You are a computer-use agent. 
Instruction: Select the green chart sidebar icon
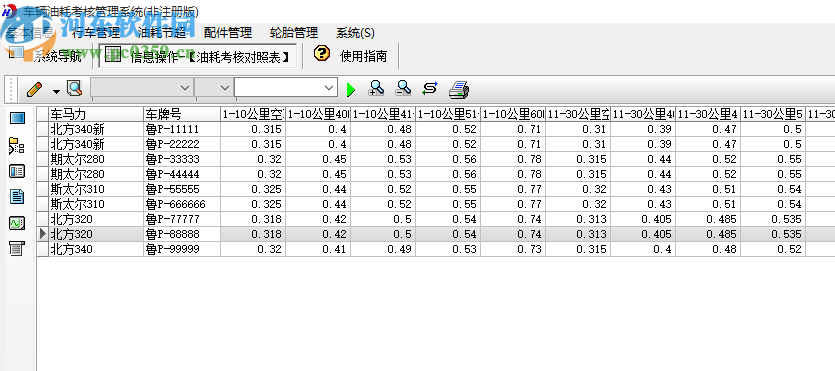coord(17,223)
